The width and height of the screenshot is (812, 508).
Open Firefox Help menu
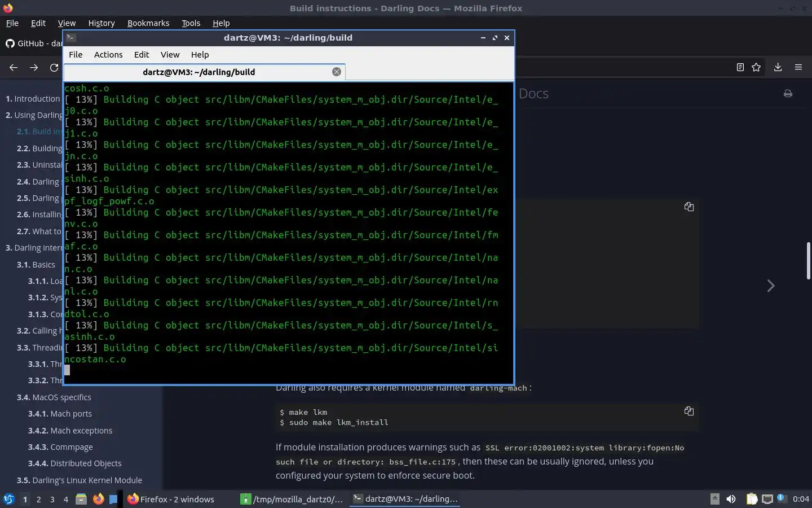[x=221, y=23]
